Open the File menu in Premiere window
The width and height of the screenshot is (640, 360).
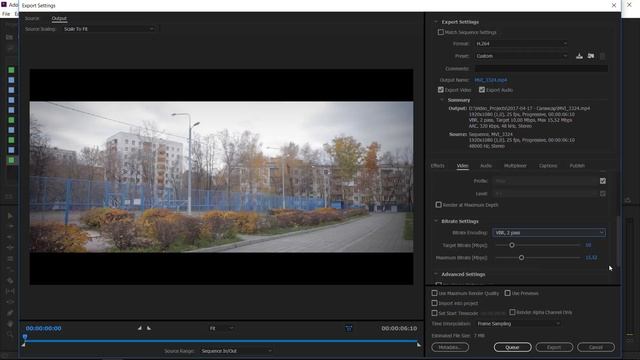6,14
